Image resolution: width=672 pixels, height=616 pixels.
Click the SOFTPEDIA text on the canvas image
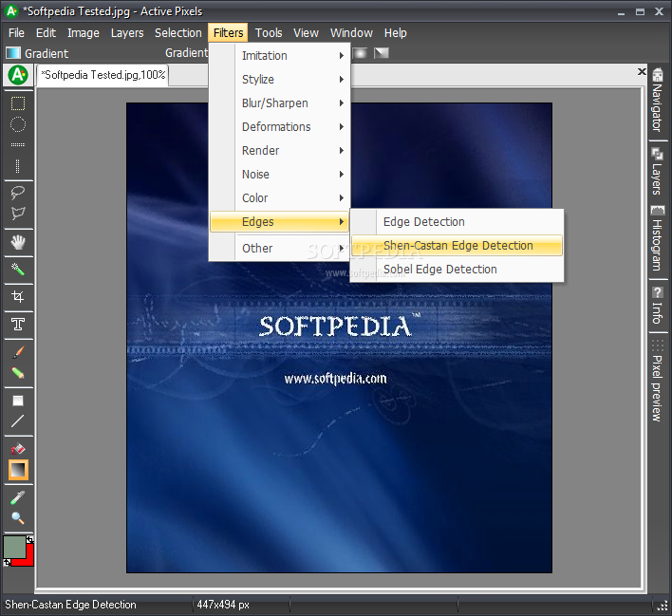(x=335, y=327)
